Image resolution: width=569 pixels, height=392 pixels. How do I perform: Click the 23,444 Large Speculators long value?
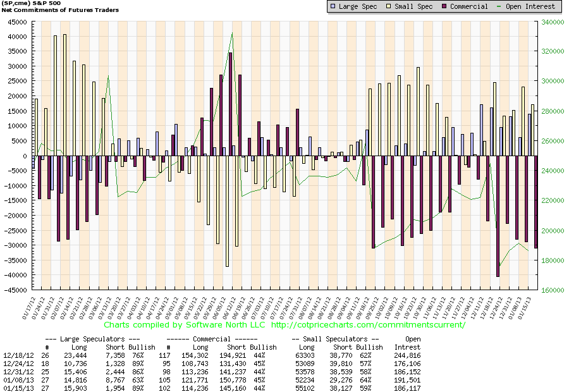(75, 356)
